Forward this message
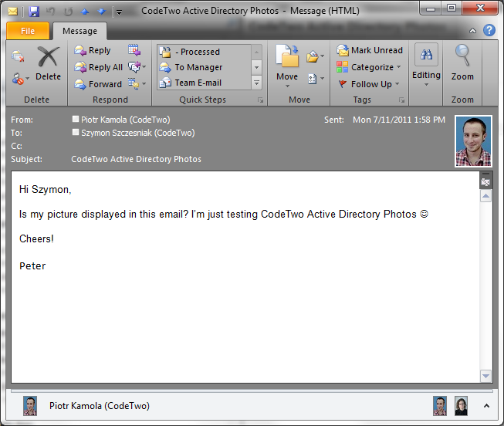Viewport: 504px width, 426px height. point(98,84)
